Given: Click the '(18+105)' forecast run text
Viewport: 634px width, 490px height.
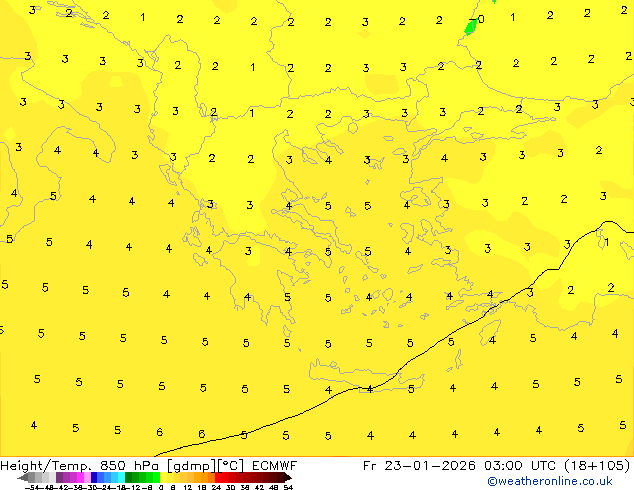Looking at the screenshot, I should pyautogui.click(x=596, y=466).
